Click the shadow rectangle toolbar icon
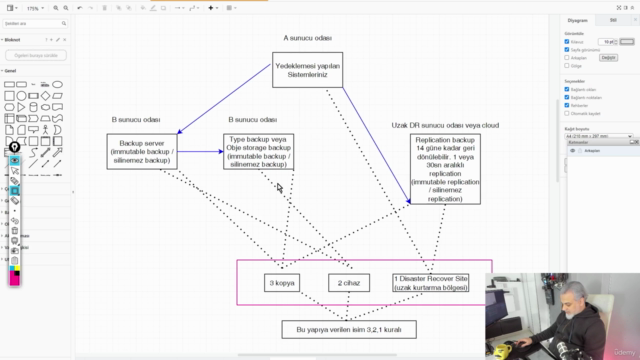The height and width of the screenshot is (360, 640). 163,8
